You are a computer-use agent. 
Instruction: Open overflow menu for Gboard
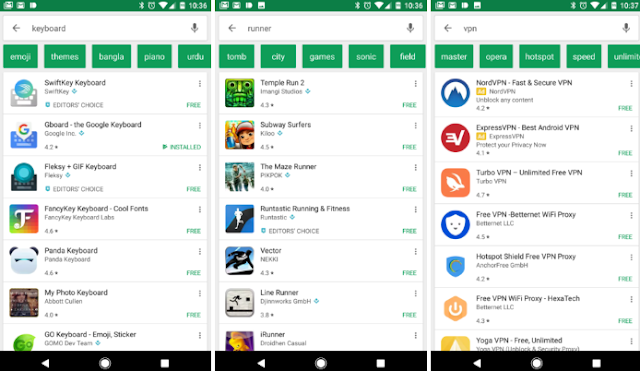click(200, 125)
